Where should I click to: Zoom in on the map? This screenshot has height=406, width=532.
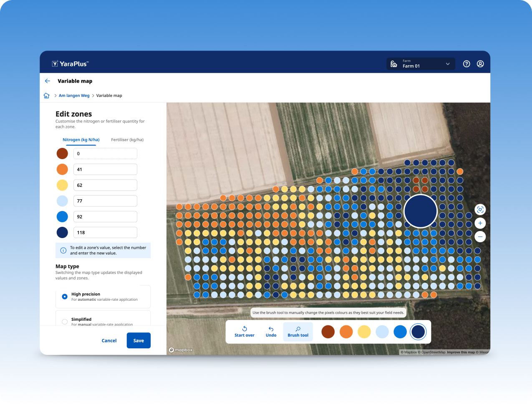[x=480, y=223]
